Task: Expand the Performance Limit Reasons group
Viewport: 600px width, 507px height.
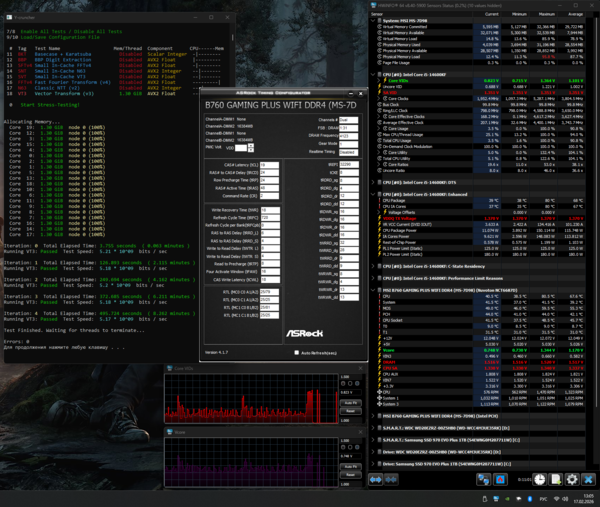Action: coord(373,278)
